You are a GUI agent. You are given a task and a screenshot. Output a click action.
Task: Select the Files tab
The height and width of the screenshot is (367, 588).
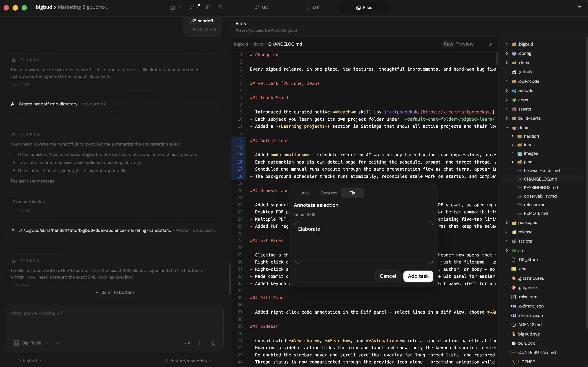coord(364,7)
